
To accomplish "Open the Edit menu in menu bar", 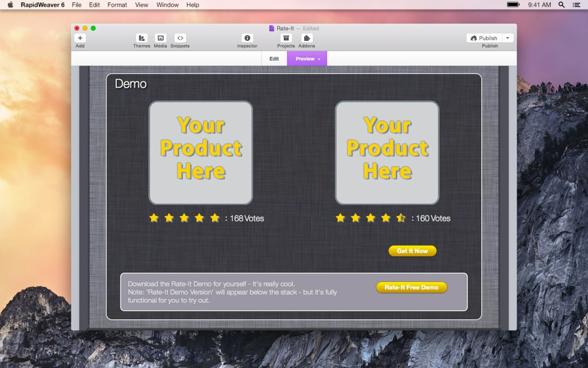I will 94,5.
